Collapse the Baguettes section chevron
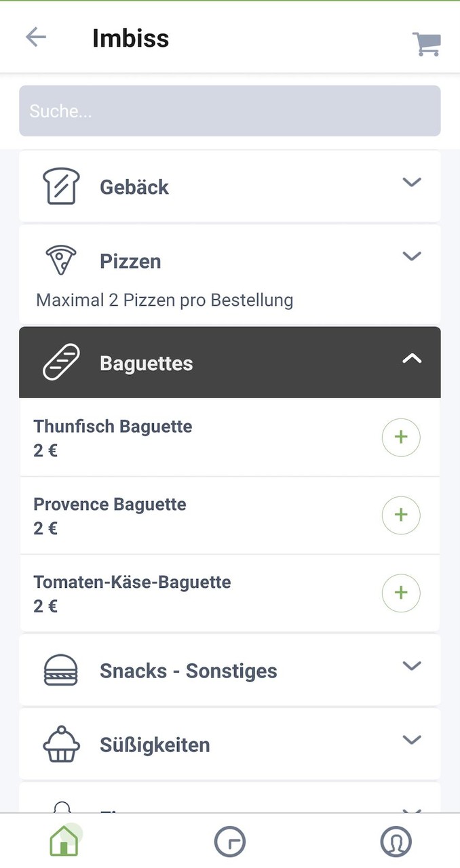 (x=412, y=359)
